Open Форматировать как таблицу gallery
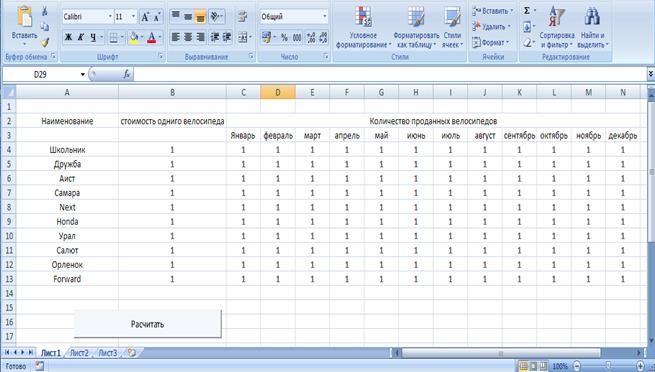The height and width of the screenshot is (372, 655). (416, 28)
